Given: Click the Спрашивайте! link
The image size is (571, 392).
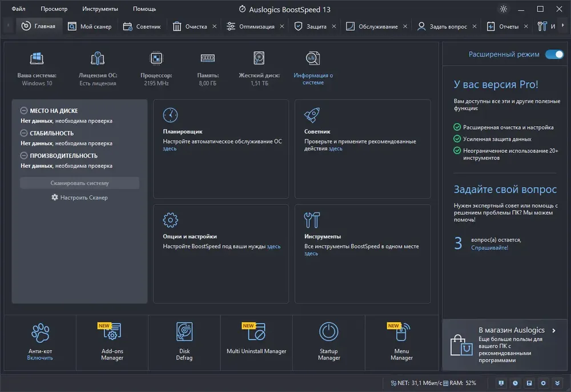Looking at the screenshot, I should (489, 248).
